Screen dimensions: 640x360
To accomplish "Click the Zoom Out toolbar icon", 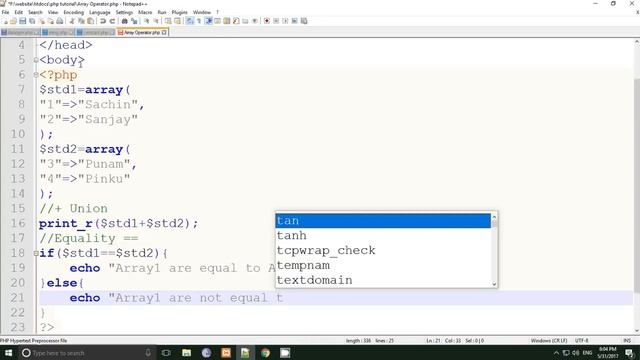I will pos(156,21).
